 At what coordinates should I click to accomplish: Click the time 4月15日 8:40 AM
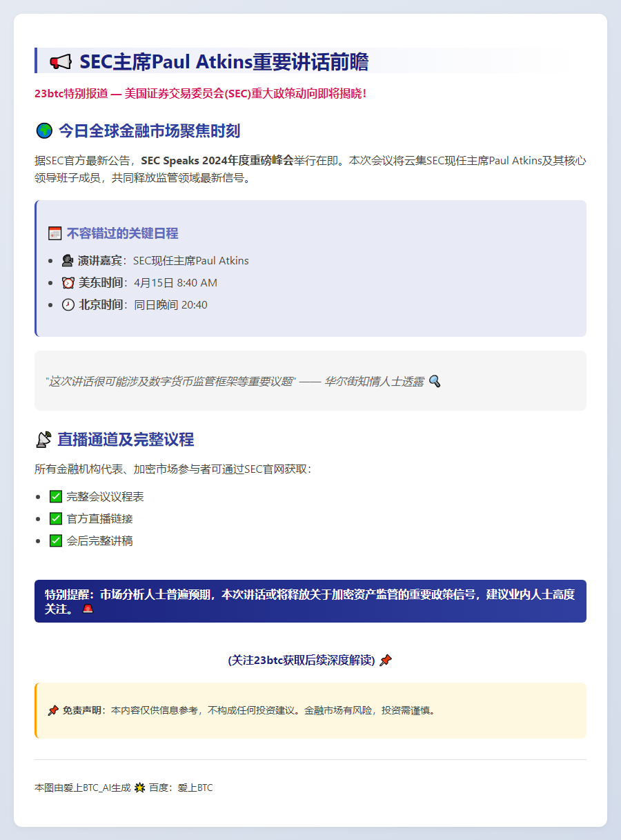tap(176, 283)
